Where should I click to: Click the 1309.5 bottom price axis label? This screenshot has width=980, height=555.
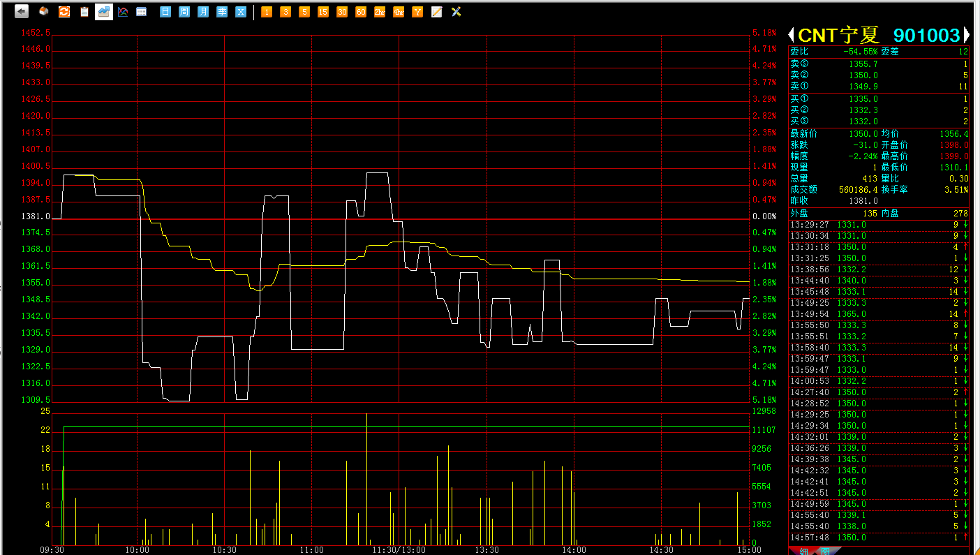click(36, 400)
